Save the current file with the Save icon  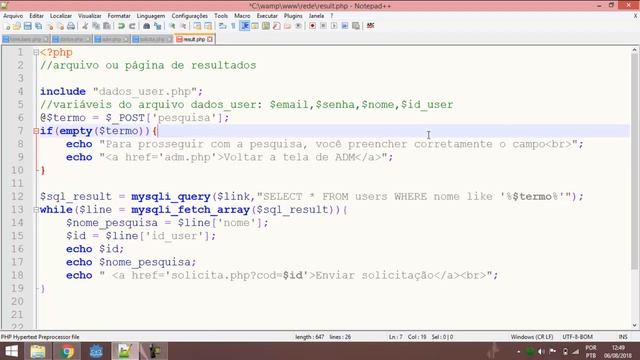coord(27,26)
